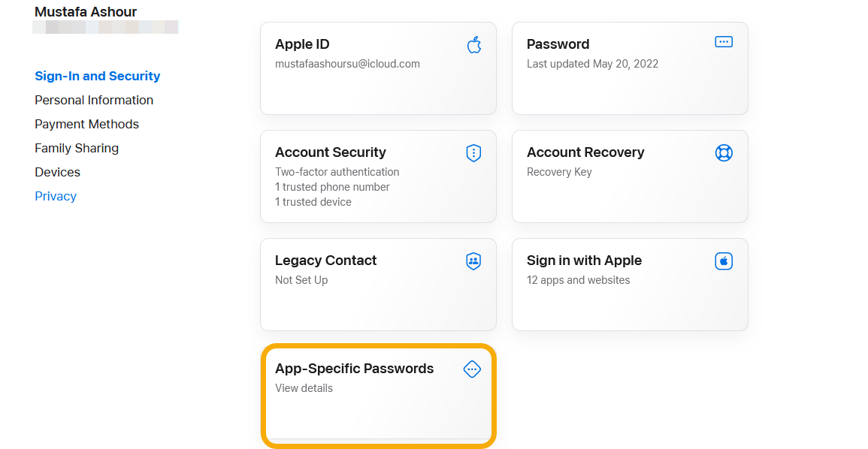The height and width of the screenshot is (449, 868).
Task: Switch to the Personal Information section
Action: 93,100
